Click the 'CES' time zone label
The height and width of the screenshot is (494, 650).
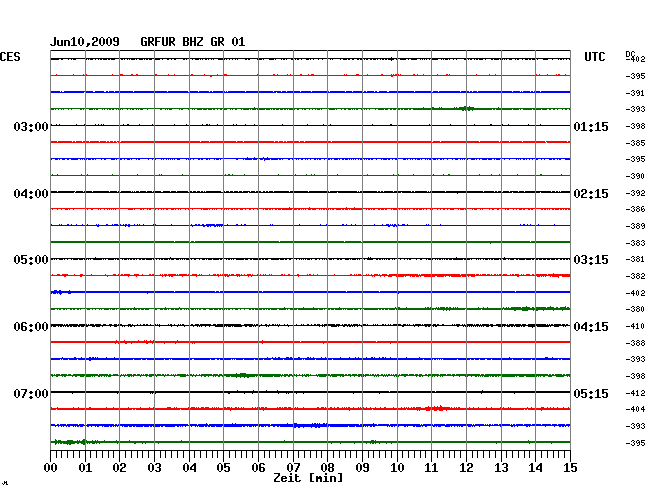(10, 57)
